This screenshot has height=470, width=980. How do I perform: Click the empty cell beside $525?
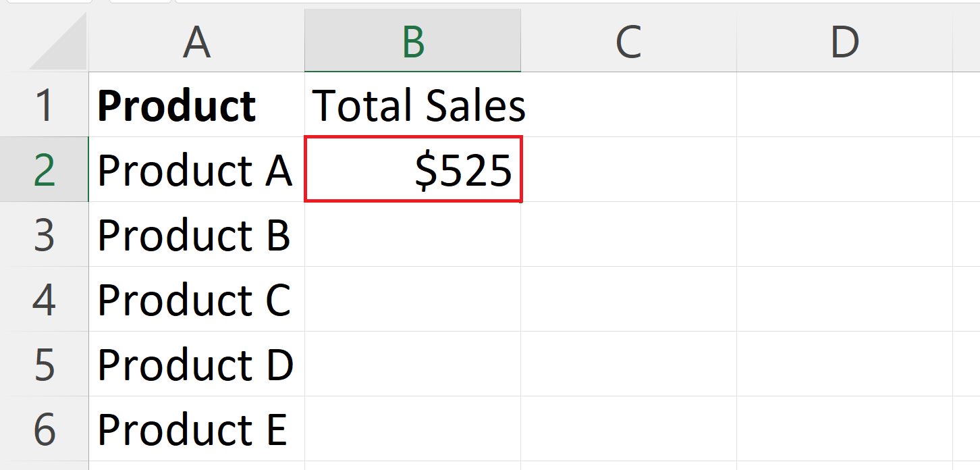(628, 169)
